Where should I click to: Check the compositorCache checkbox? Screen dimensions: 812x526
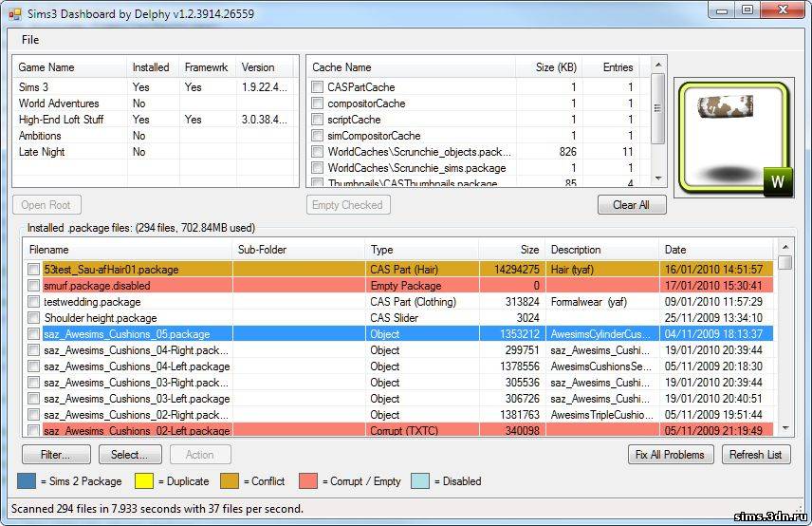(x=318, y=103)
